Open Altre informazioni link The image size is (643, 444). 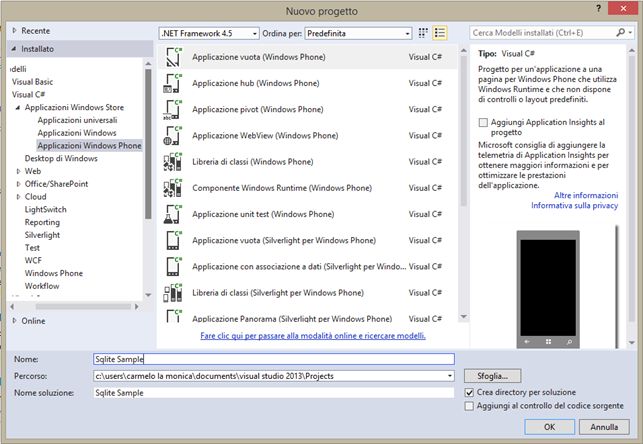click(586, 195)
